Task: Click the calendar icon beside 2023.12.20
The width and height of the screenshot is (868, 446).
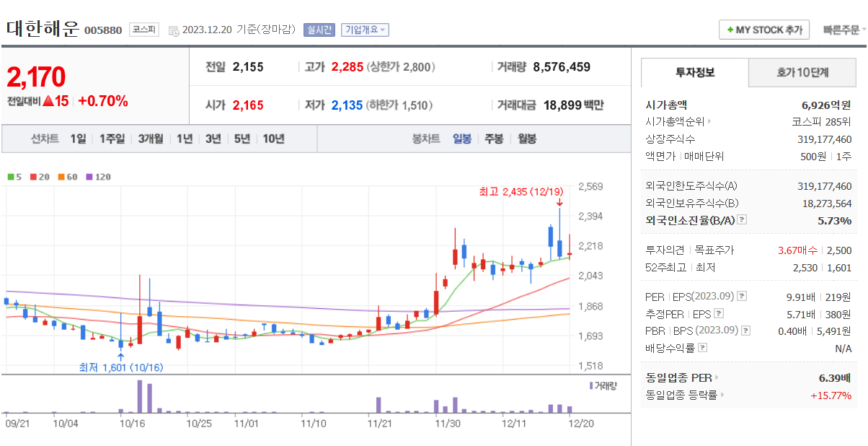Action: click(x=173, y=30)
